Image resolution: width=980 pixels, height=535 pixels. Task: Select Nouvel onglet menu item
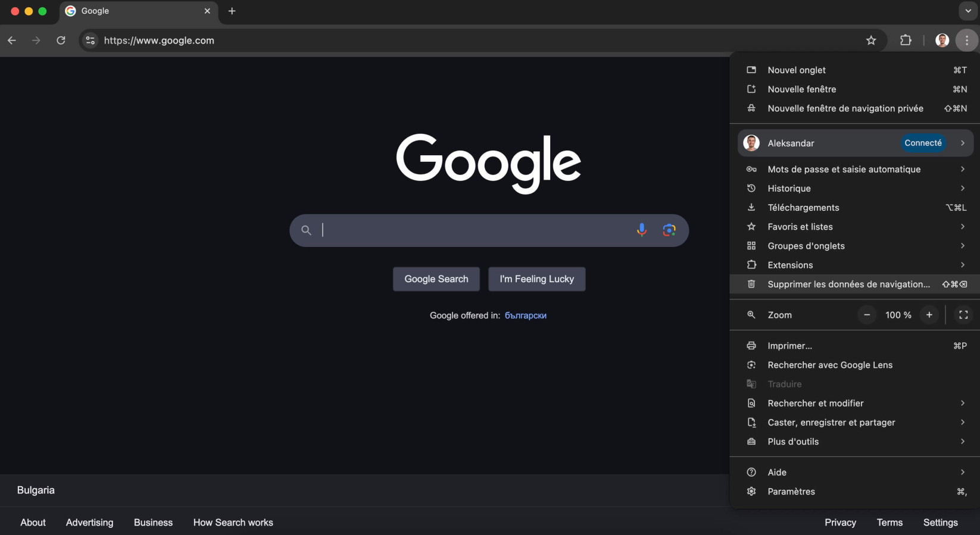click(x=855, y=70)
